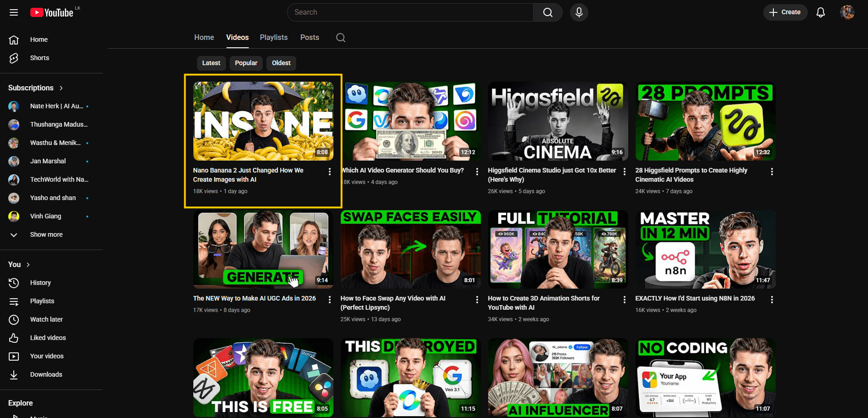Open the Watch later list
Viewport: 868px width, 418px height.
[x=46, y=319]
